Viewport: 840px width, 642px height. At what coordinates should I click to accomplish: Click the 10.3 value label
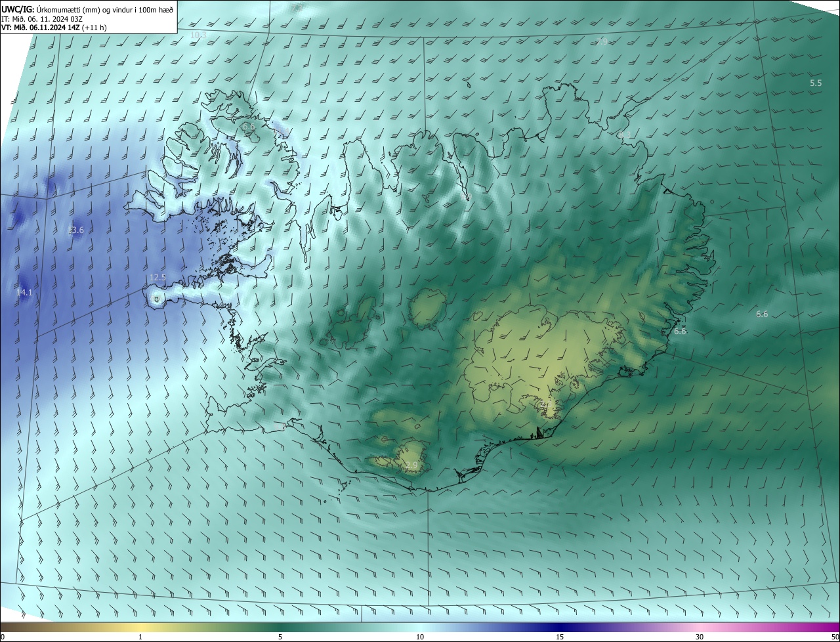(198, 35)
